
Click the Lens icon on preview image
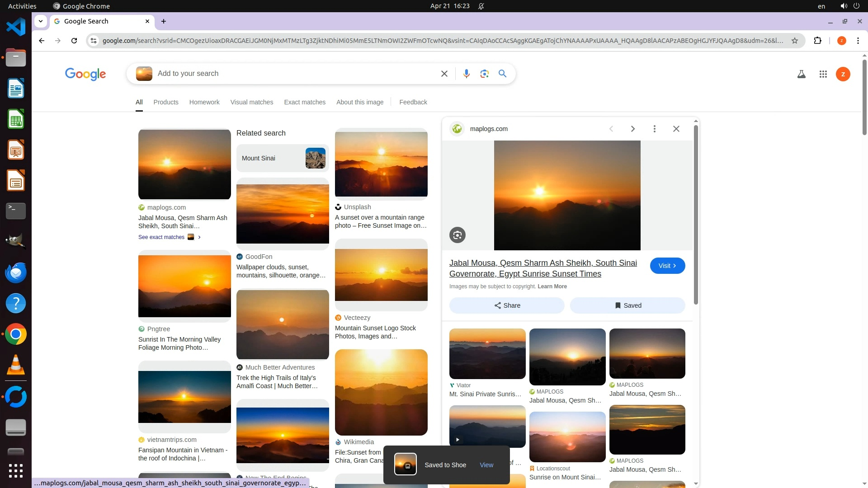coord(457,235)
